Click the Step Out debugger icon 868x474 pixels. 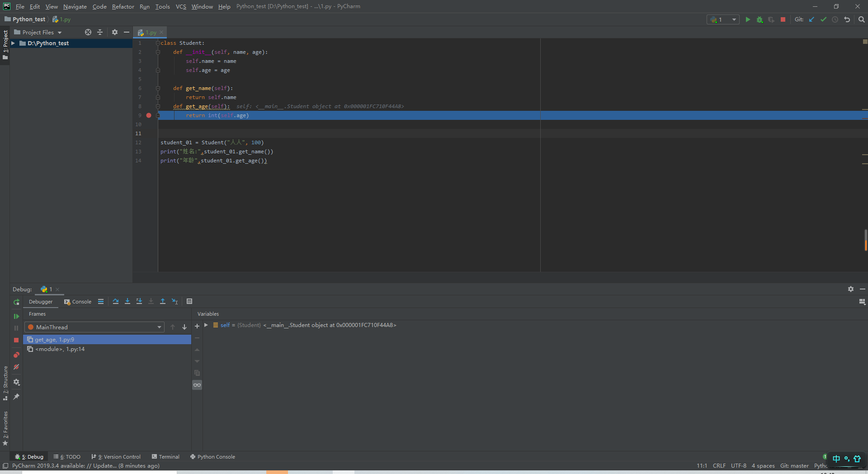pos(163,301)
